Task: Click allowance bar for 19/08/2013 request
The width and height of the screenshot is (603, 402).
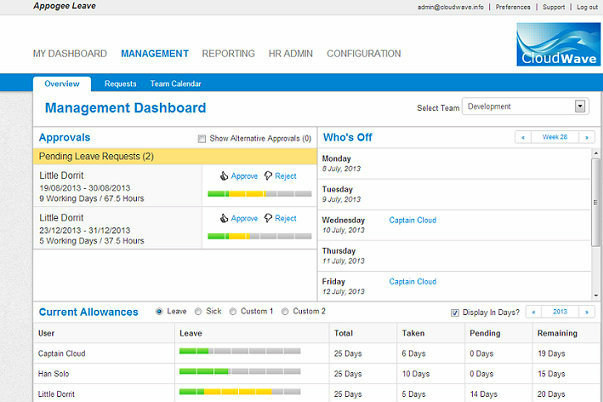Action: coord(260,194)
